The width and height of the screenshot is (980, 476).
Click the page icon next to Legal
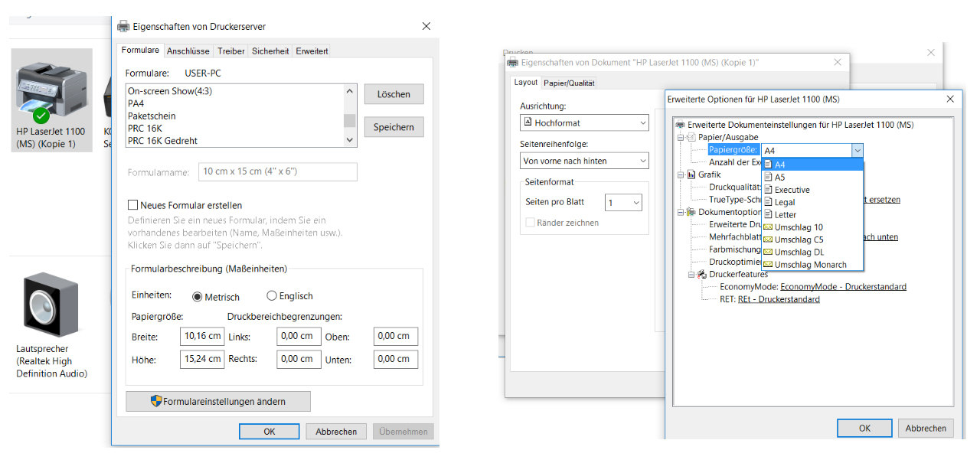769,202
